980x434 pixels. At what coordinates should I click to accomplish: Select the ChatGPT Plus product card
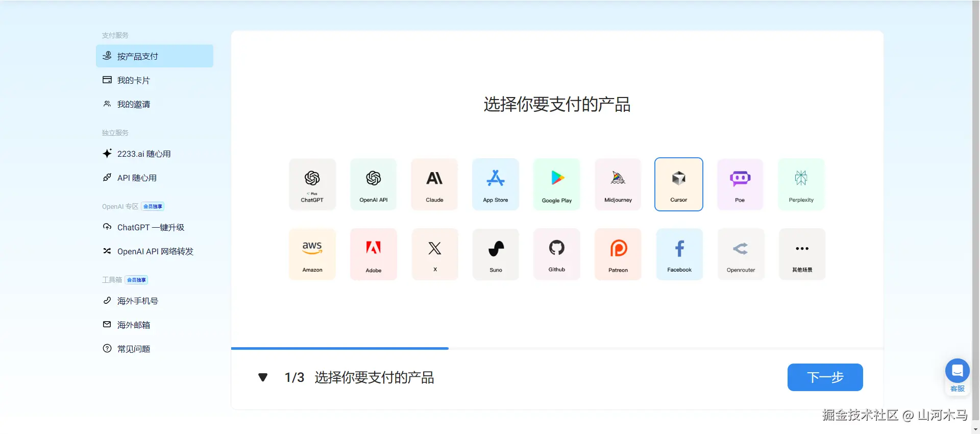click(312, 184)
